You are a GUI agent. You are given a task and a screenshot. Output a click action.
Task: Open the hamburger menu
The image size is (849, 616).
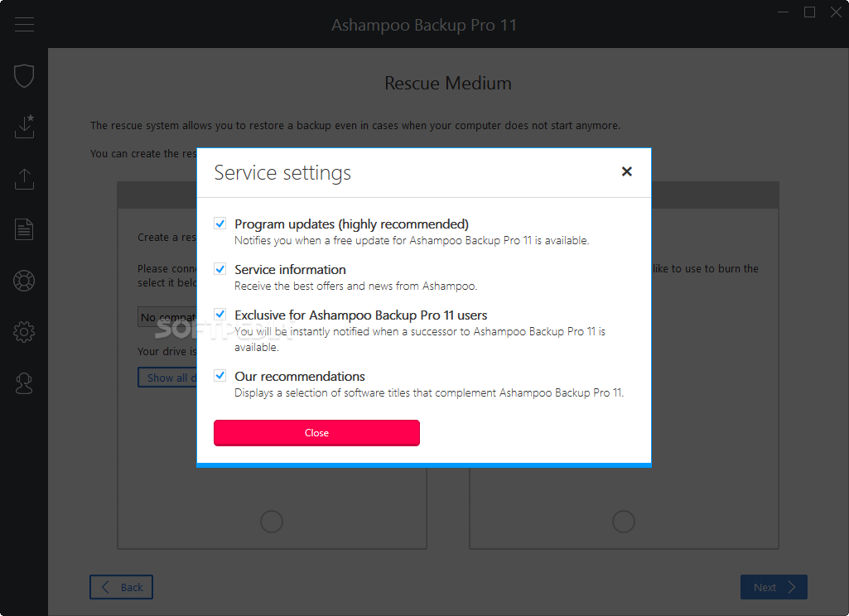(24, 24)
